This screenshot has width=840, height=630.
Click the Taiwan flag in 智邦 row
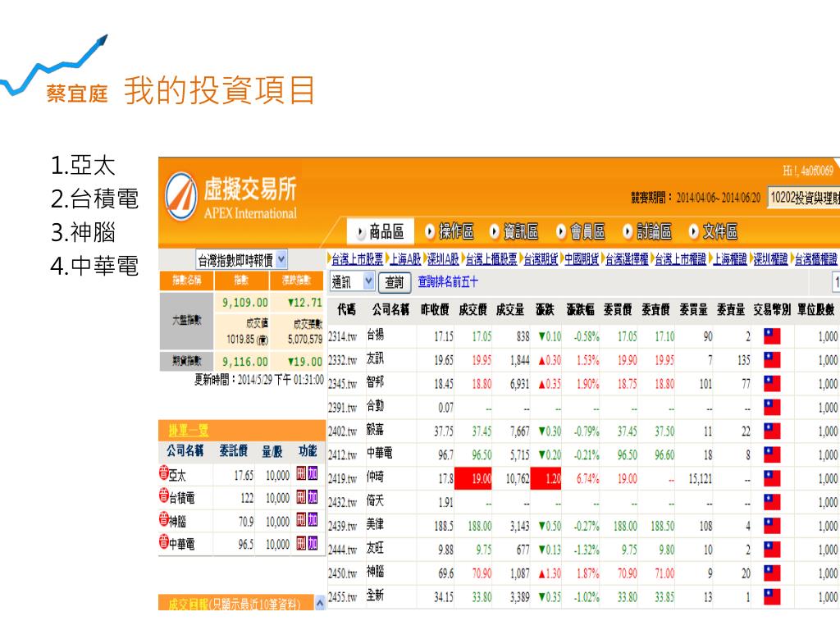click(x=772, y=384)
